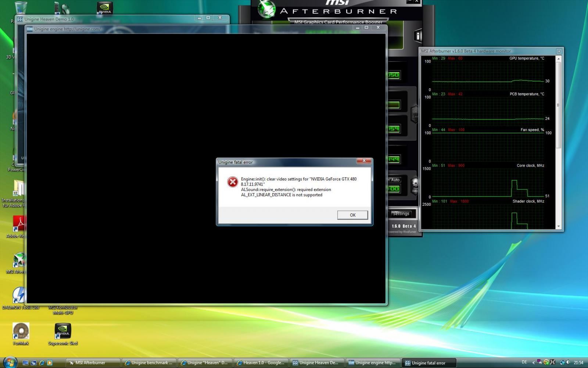Click the Shader clock graph
588x368 pixels.
click(488, 216)
